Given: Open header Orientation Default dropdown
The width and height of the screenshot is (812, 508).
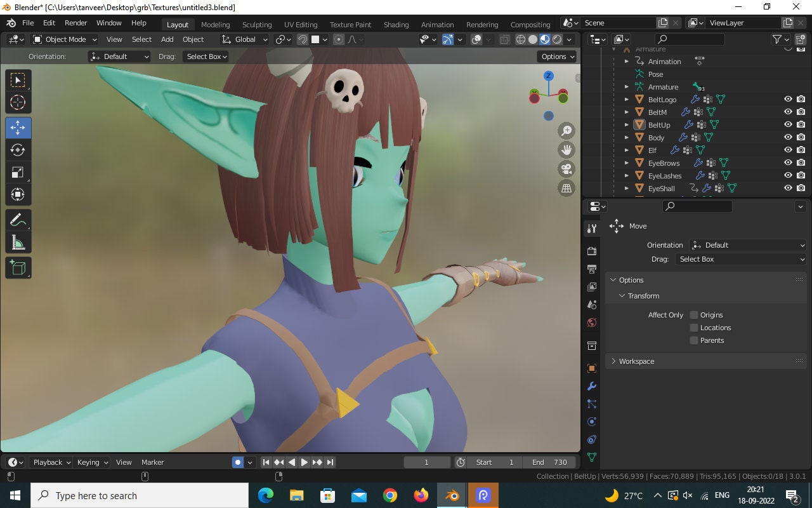Looking at the screenshot, I should tap(120, 57).
